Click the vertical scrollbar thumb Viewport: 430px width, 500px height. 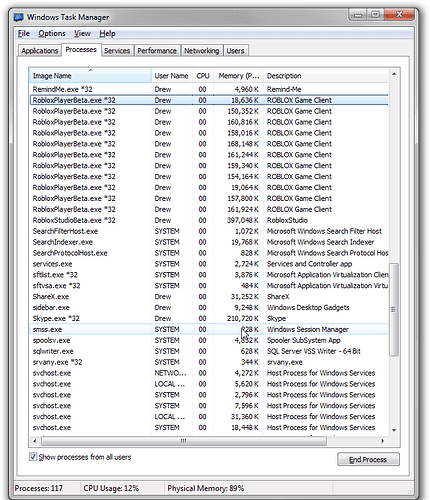point(394,309)
